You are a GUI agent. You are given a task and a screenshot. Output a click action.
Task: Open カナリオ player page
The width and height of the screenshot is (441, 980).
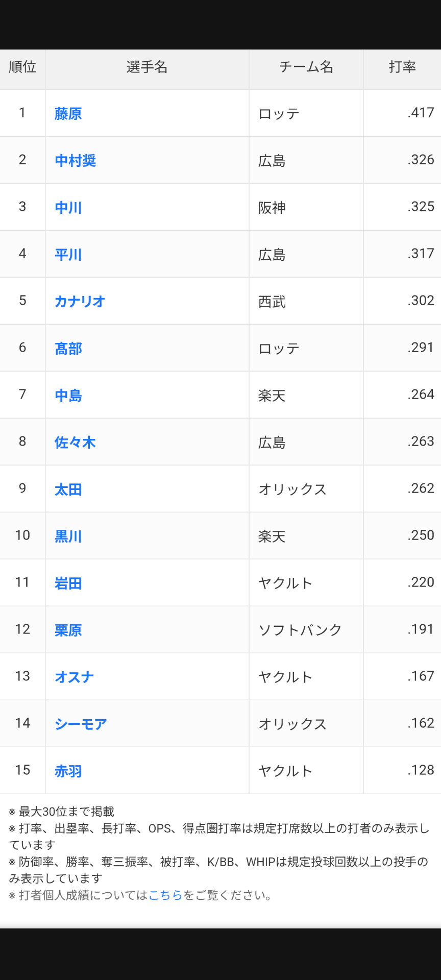(x=80, y=301)
